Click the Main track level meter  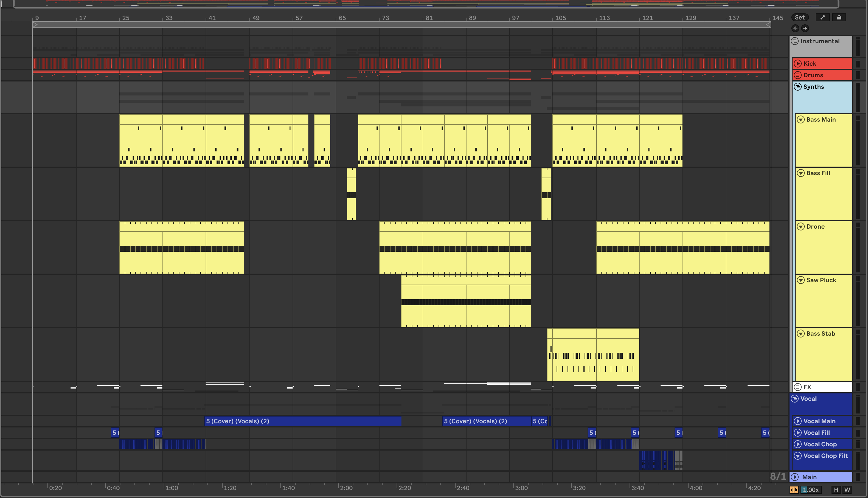[858, 477]
